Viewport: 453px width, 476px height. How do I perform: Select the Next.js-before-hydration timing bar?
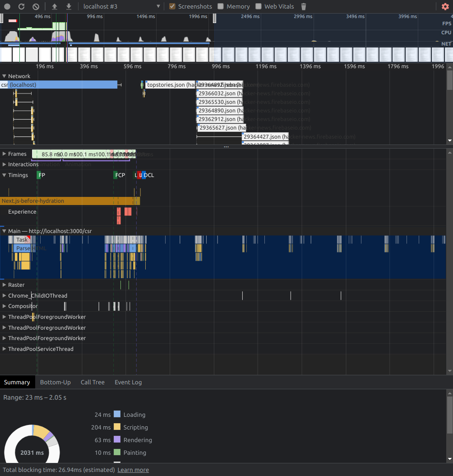[70, 201]
